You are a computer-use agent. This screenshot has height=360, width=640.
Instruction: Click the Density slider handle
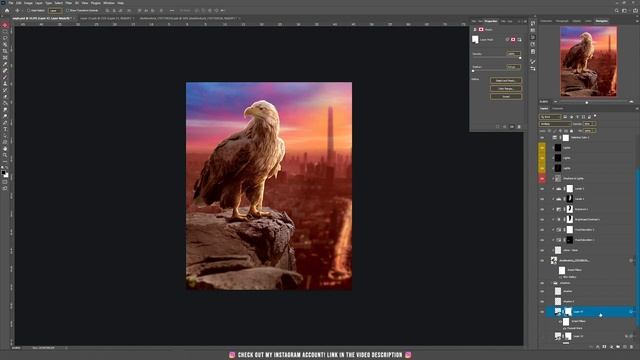[x=520, y=58]
